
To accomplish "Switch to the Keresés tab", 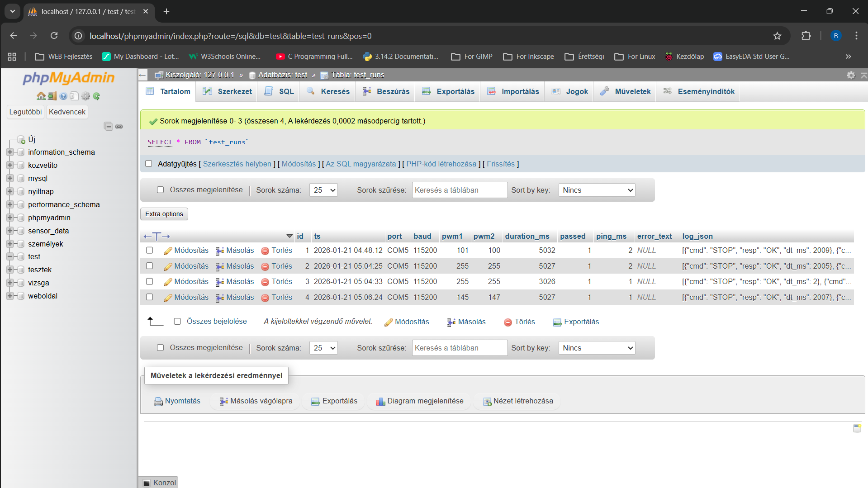I will (328, 91).
